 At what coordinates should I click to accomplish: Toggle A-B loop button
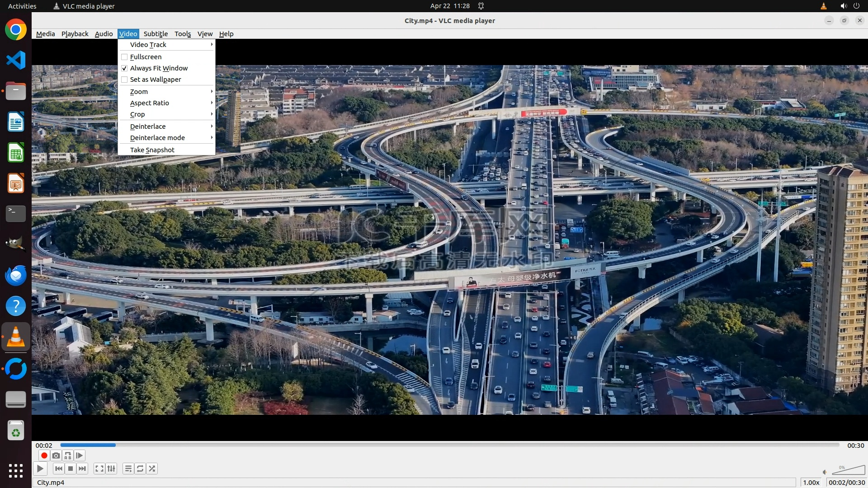68,455
